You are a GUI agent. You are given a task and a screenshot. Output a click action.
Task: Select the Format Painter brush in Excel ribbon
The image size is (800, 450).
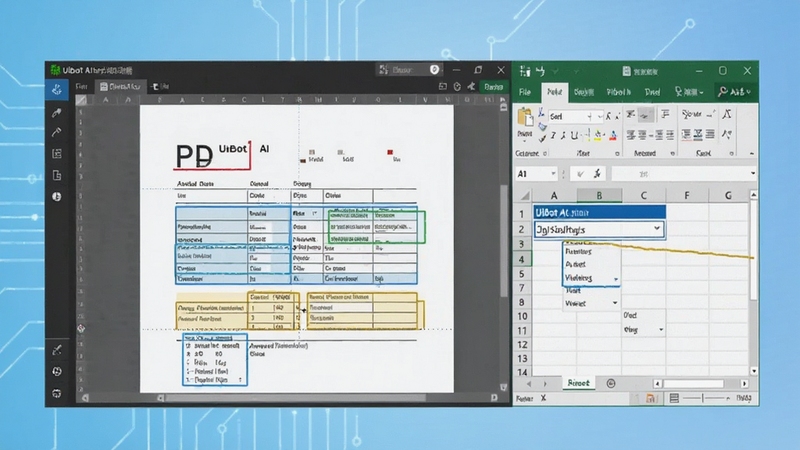point(542,137)
